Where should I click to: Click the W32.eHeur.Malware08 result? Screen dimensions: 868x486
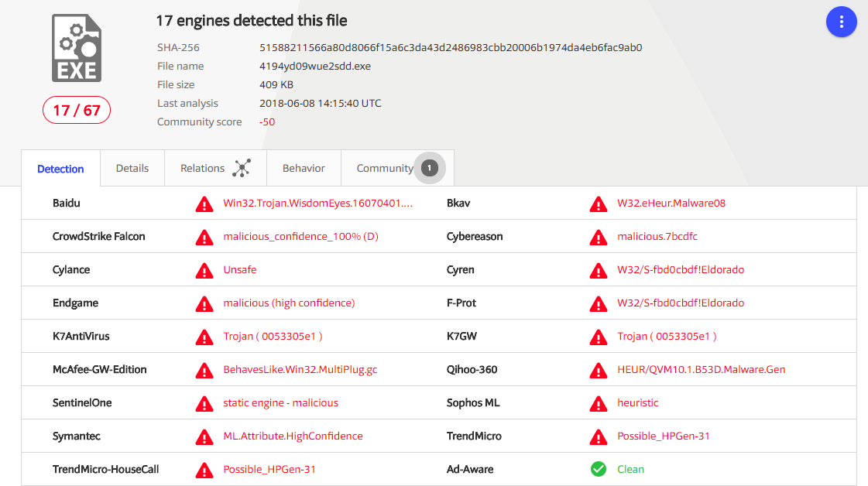pos(671,204)
